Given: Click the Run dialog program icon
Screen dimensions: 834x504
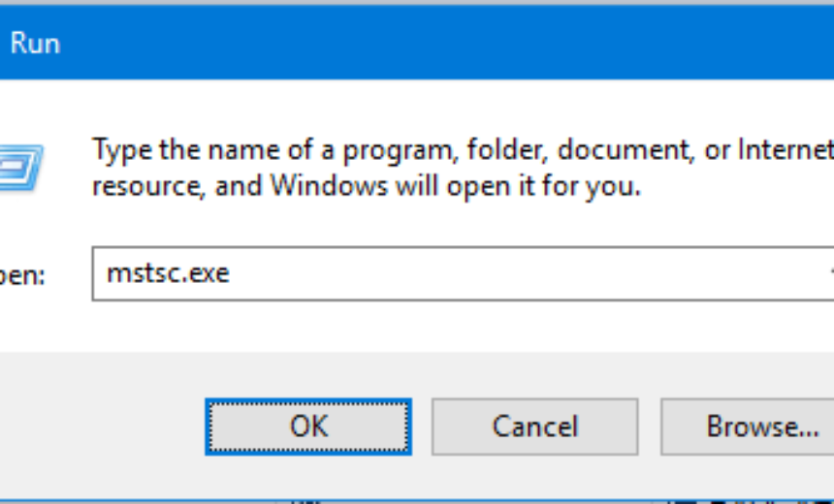Looking at the screenshot, I should coord(19,163).
